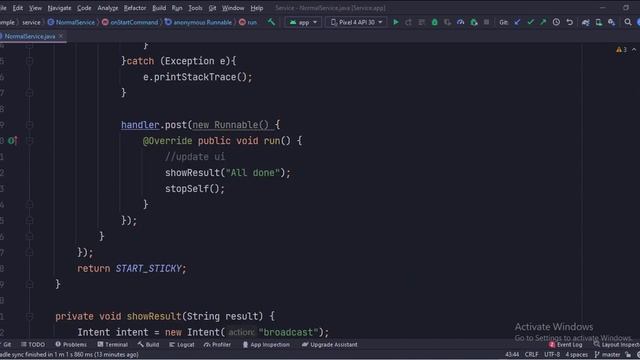This screenshot has width=640, height=360.
Task: Click the anonymous Runnable breadcrumb
Action: (x=198, y=22)
